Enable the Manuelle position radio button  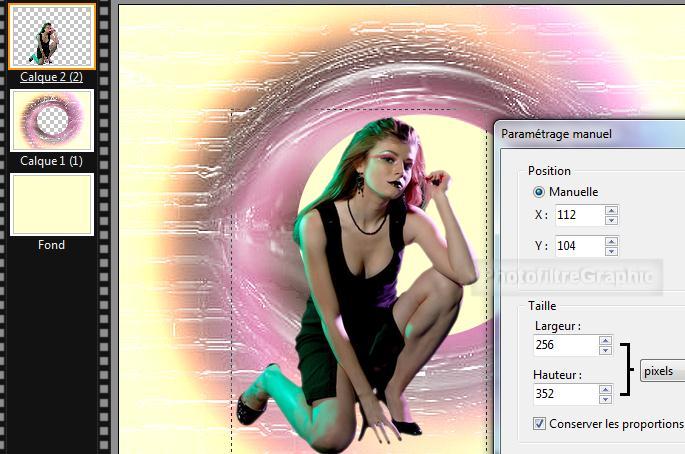pyautogui.click(x=540, y=192)
